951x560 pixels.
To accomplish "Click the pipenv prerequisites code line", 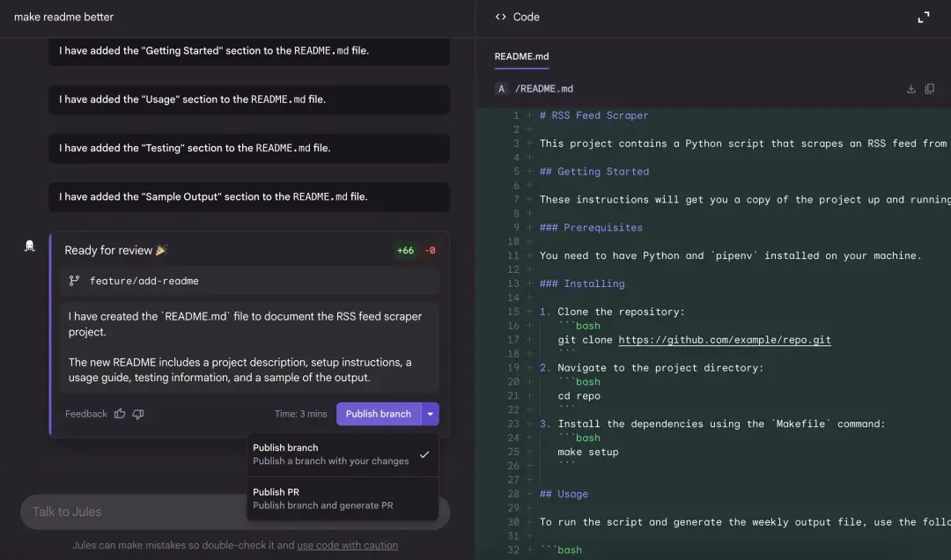I will click(x=730, y=255).
